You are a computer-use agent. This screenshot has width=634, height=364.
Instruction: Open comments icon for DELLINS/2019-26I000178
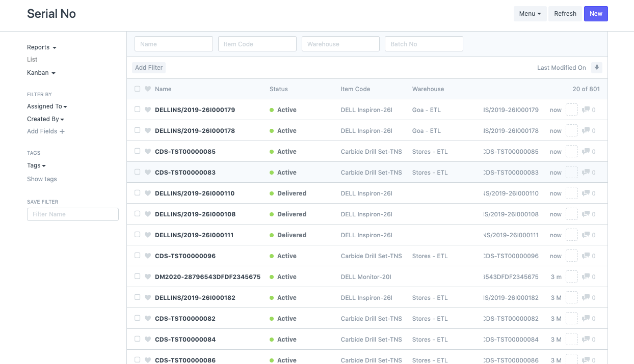pos(586,131)
